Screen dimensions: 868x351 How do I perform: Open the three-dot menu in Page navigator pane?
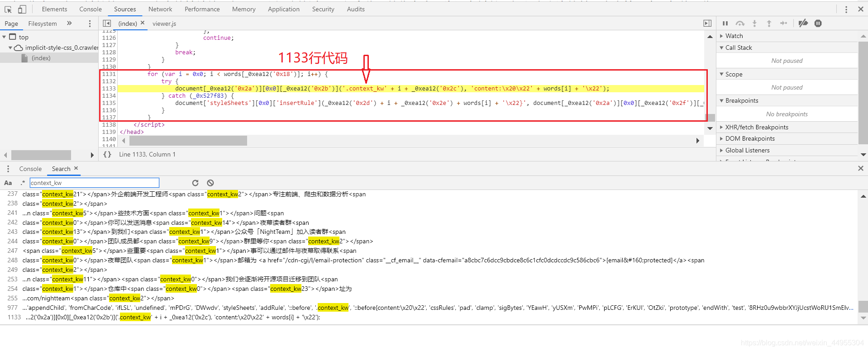click(x=90, y=24)
